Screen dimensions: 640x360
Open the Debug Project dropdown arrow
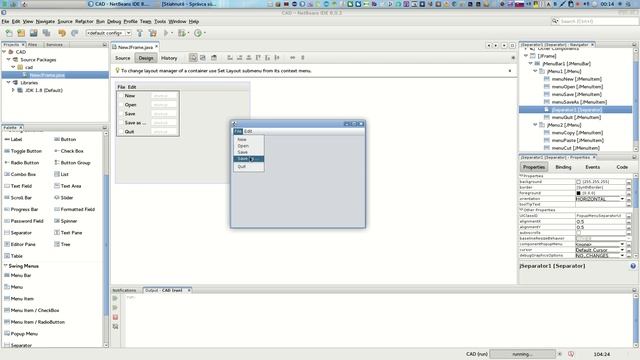pos(188,33)
